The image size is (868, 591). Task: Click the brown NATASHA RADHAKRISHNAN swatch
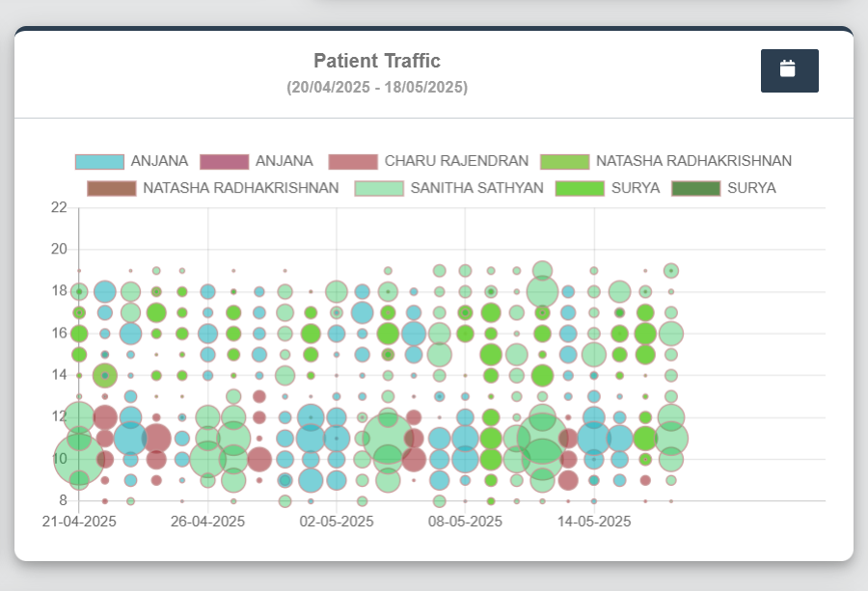coord(111,188)
